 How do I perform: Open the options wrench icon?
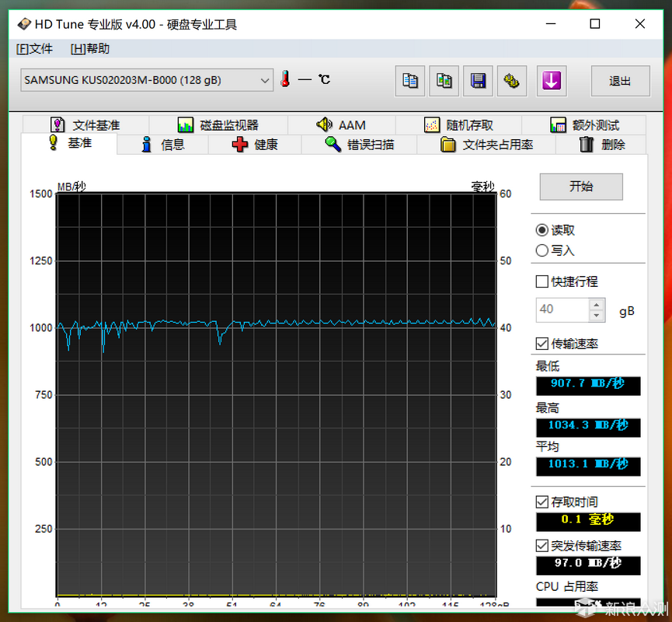click(x=512, y=80)
